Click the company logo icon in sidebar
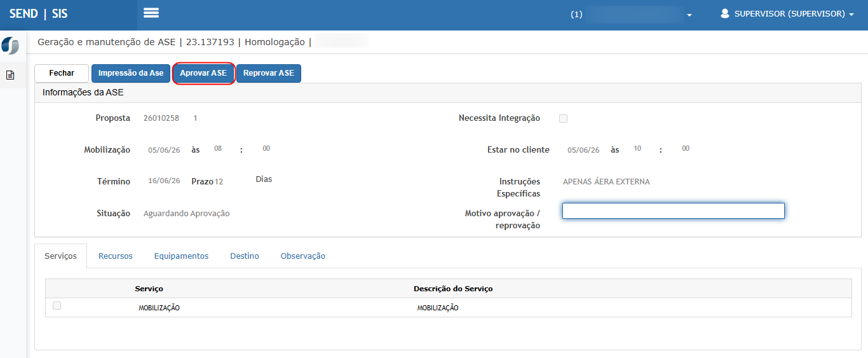868x358 pixels. pyautogui.click(x=10, y=46)
